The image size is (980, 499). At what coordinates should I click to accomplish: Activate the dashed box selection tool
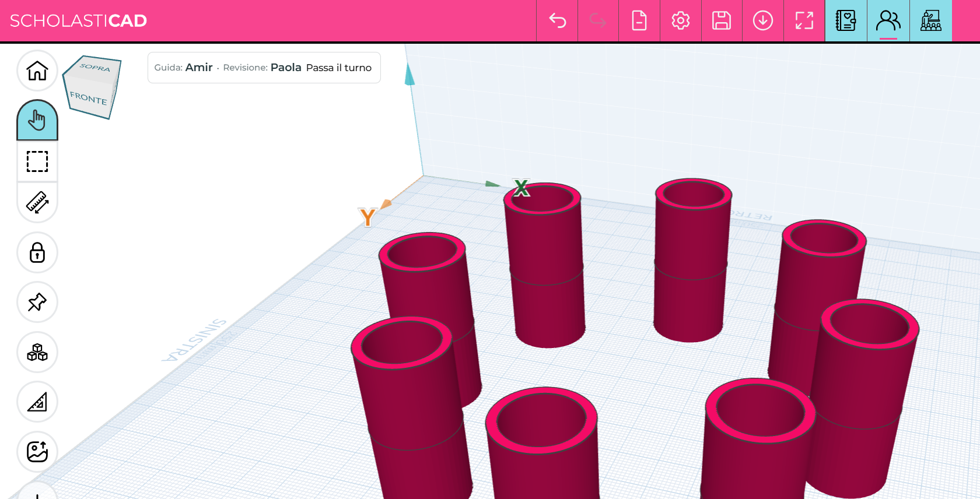[x=37, y=161]
